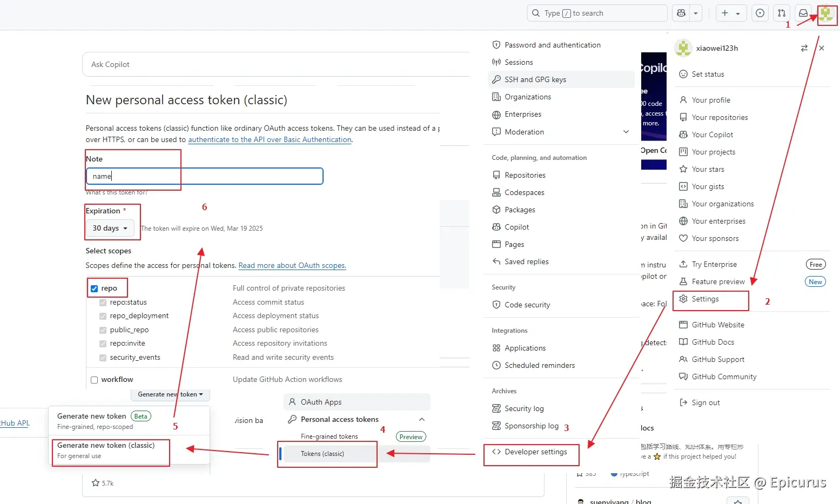Toggle the repo:invite checkbox
Viewport: 840px width, 504px height.
pos(103,344)
